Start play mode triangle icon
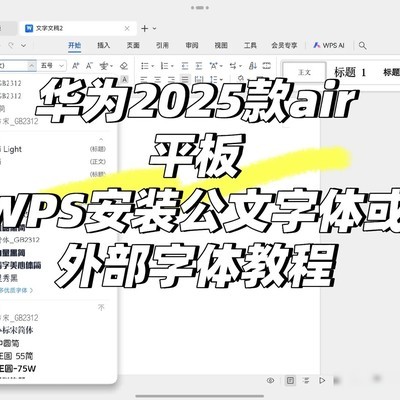 [322, 380]
